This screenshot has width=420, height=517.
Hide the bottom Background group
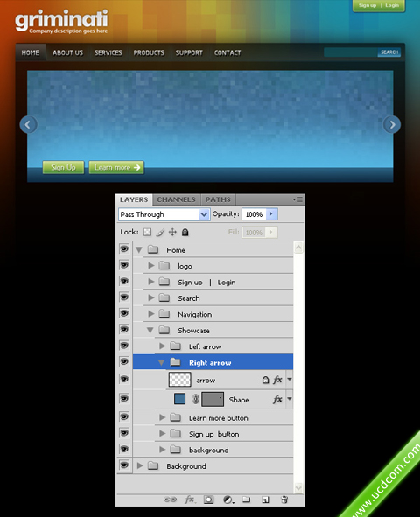124,465
